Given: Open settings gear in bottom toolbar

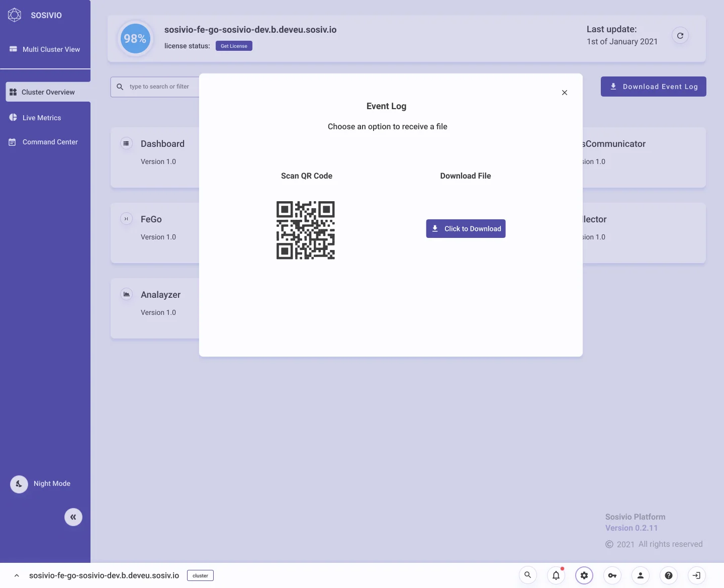Looking at the screenshot, I should click(x=584, y=575).
